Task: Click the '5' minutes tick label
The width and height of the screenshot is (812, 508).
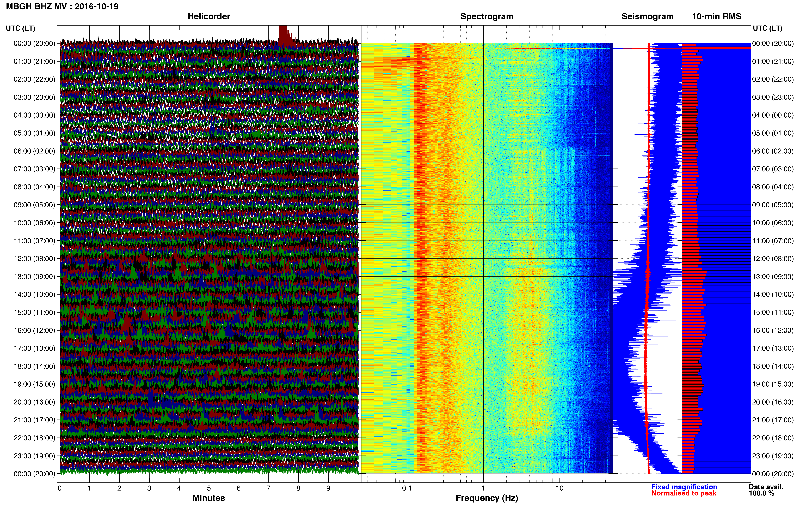Action: pos(209,488)
